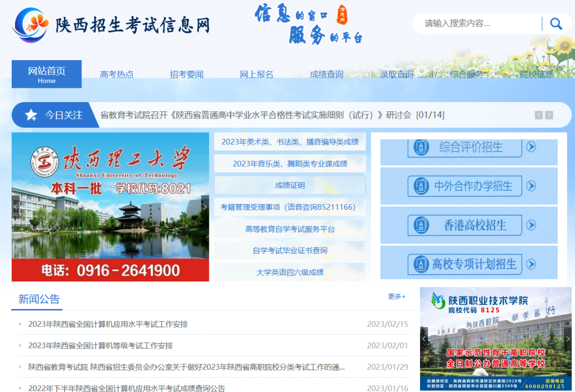
Task: Click date 2023/02/15 in news list
Action: pyautogui.click(x=387, y=324)
